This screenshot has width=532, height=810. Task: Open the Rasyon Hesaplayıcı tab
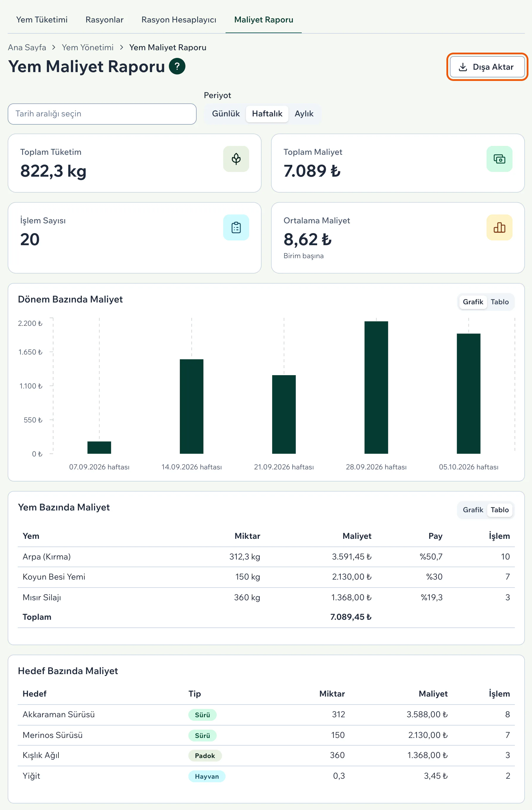179,20
